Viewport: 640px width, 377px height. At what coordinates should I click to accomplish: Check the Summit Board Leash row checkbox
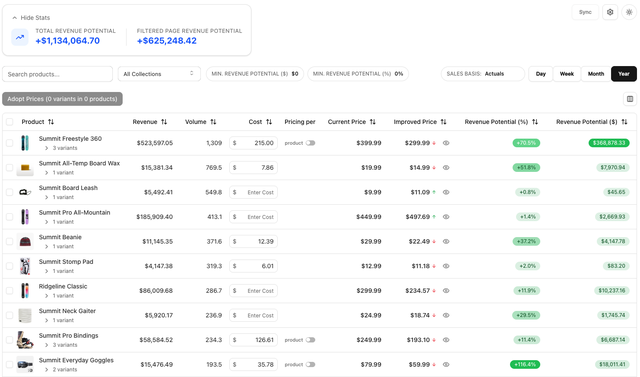click(10, 192)
